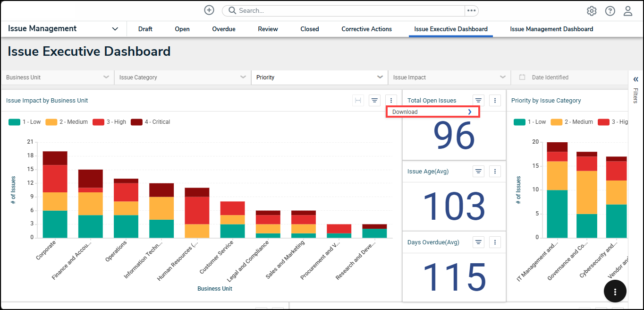The height and width of the screenshot is (310, 644).
Task: Click filter icon on Days Overdue card
Action: [478, 242]
